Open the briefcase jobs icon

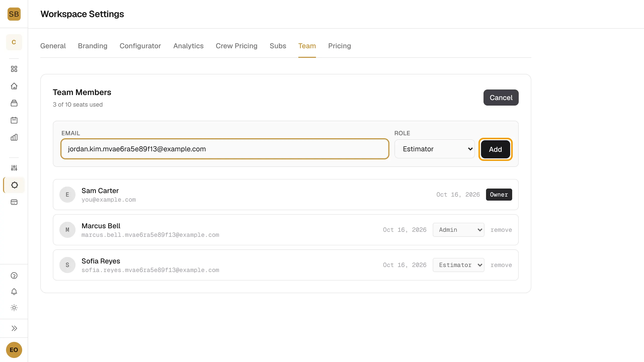14,103
